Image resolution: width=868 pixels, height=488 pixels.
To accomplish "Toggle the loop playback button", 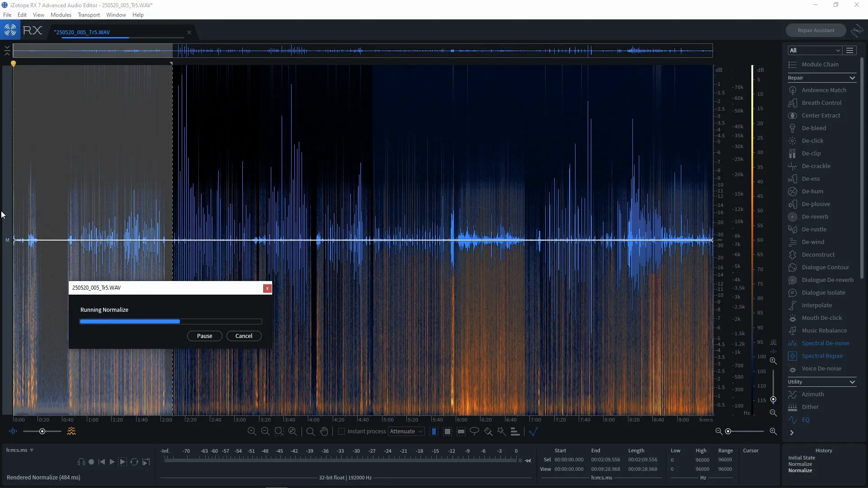I will pyautogui.click(x=134, y=462).
